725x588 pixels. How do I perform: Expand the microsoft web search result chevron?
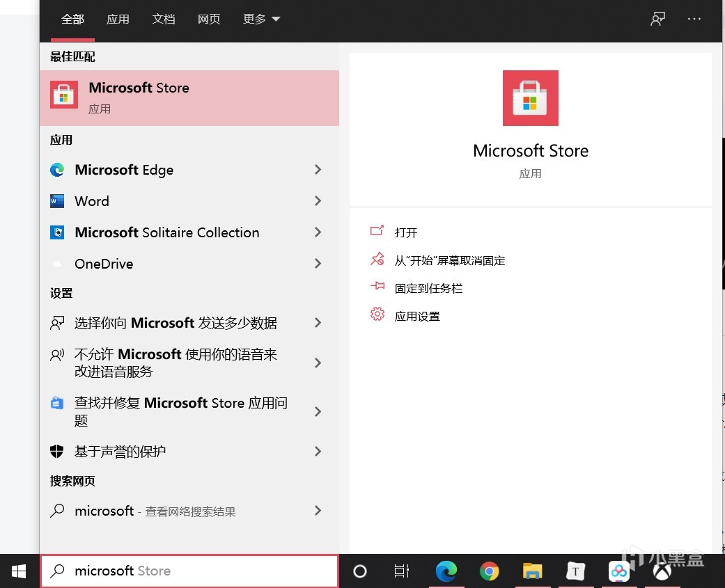tap(318, 511)
